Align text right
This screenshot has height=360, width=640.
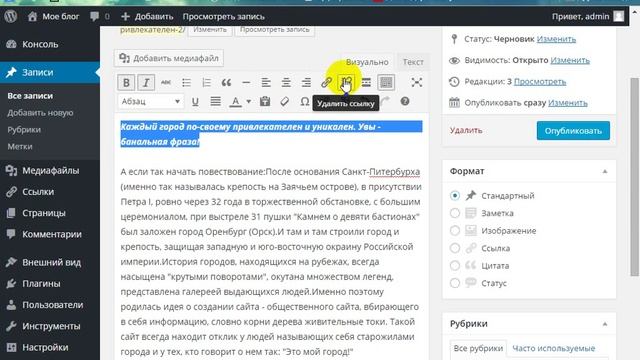coord(306,82)
